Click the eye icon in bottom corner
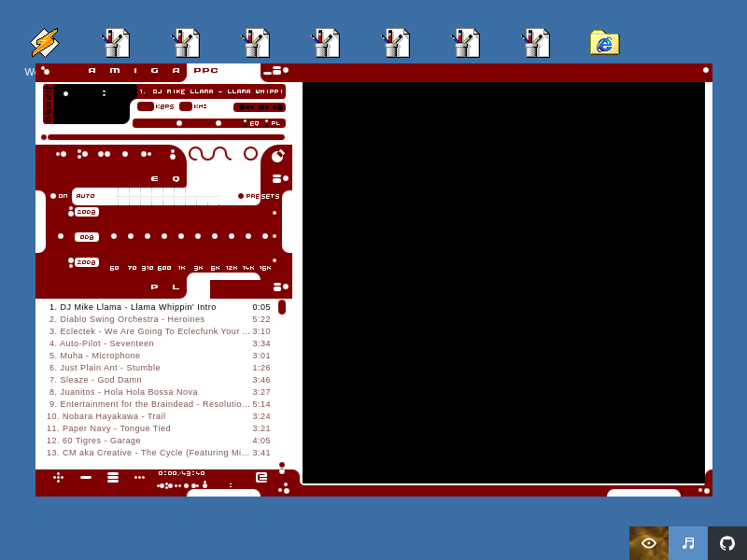This screenshot has width=747, height=560. click(648, 543)
